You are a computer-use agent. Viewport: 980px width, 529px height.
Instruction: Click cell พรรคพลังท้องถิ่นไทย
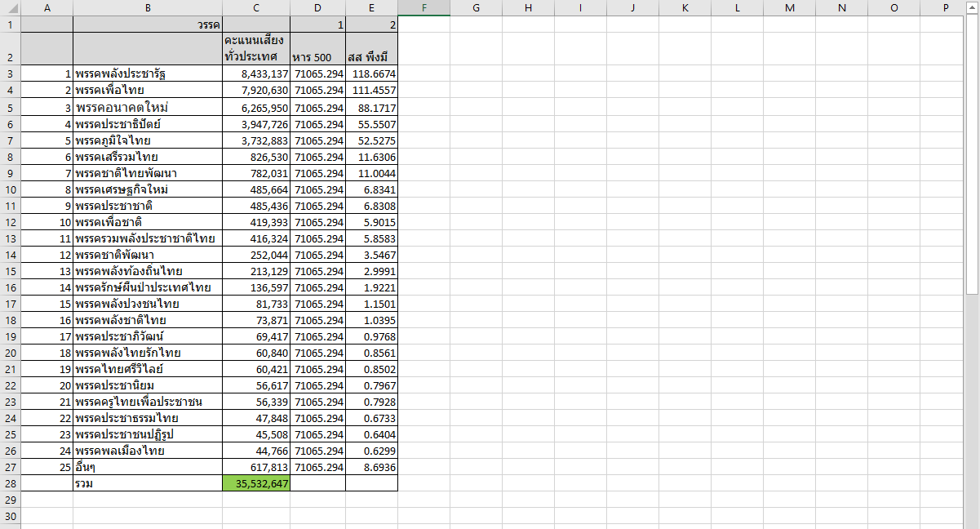148,270
